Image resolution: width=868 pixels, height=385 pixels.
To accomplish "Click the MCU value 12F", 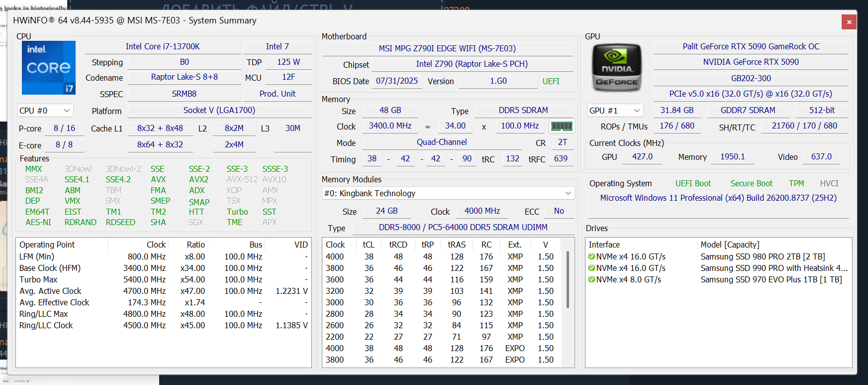I will tap(289, 77).
